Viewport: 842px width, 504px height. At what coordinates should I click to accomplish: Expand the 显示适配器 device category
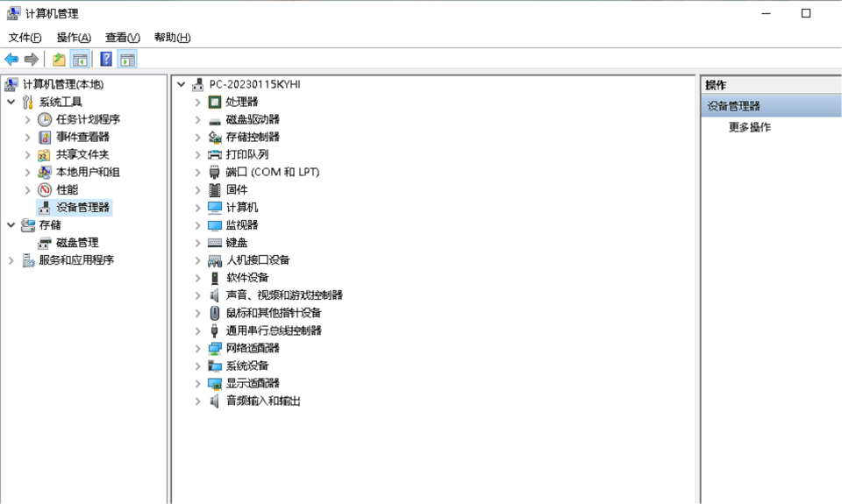(197, 384)
